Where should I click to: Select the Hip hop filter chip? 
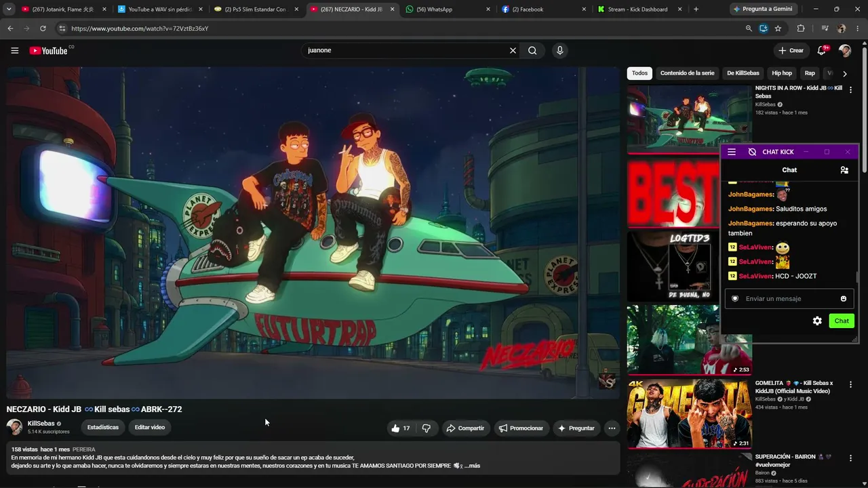click(x=782, y=73)
